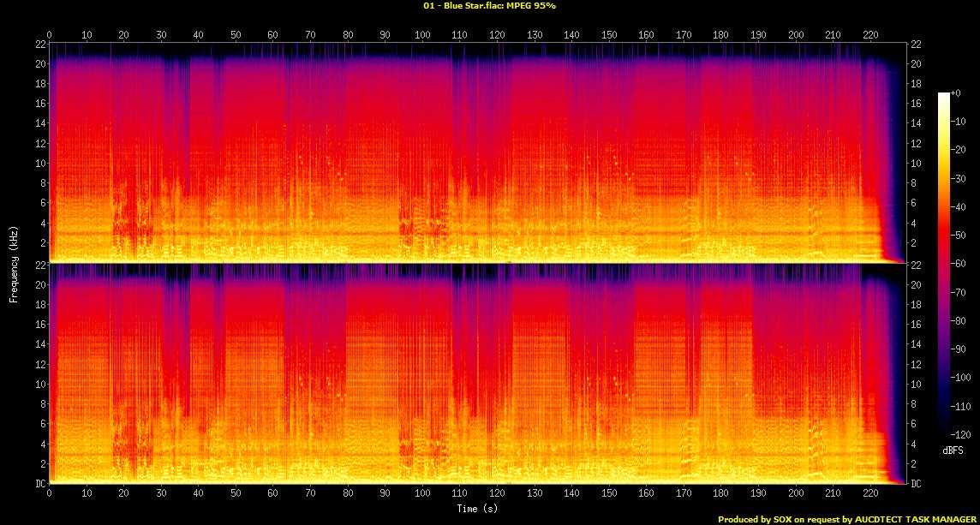Click the white top end of the color bar

(x=943, y=95)
